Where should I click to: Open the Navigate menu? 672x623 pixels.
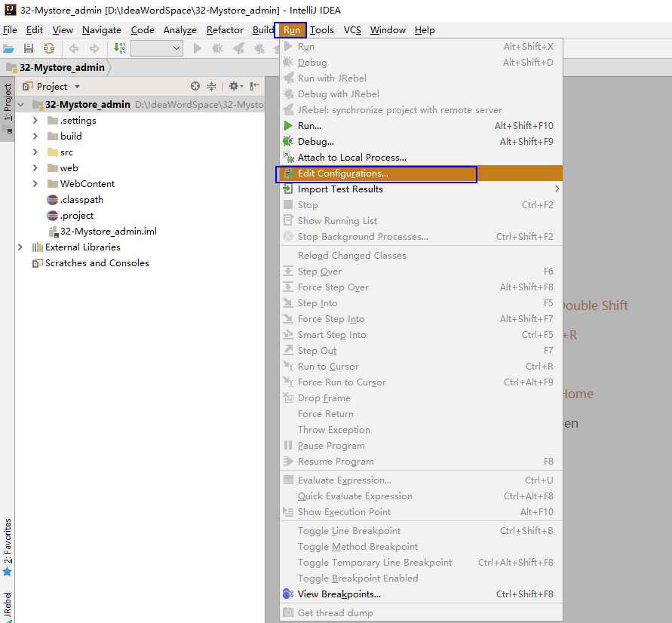coord(102,30)
